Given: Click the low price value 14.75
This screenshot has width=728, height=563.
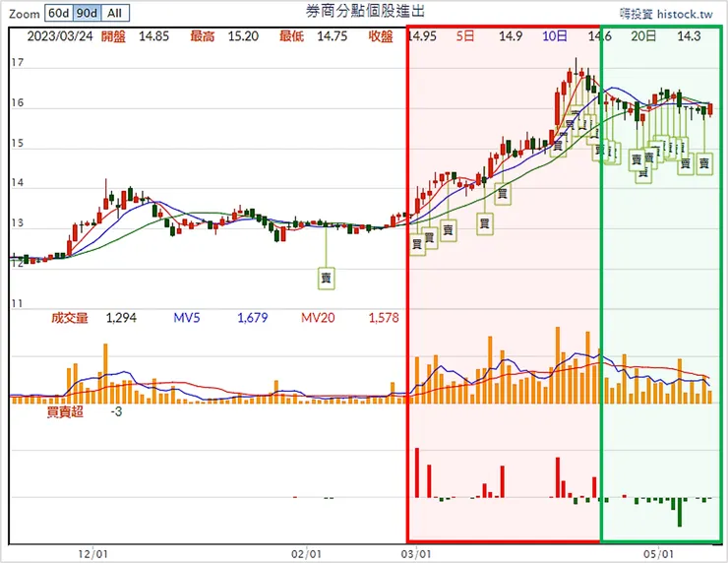Looking at the screenshot, I should [332, 36].
